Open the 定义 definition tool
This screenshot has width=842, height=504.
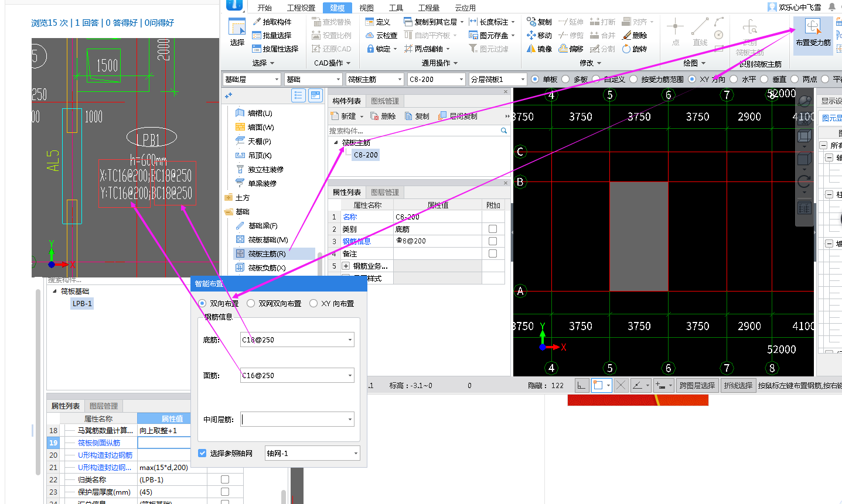(x=378, y=22)
